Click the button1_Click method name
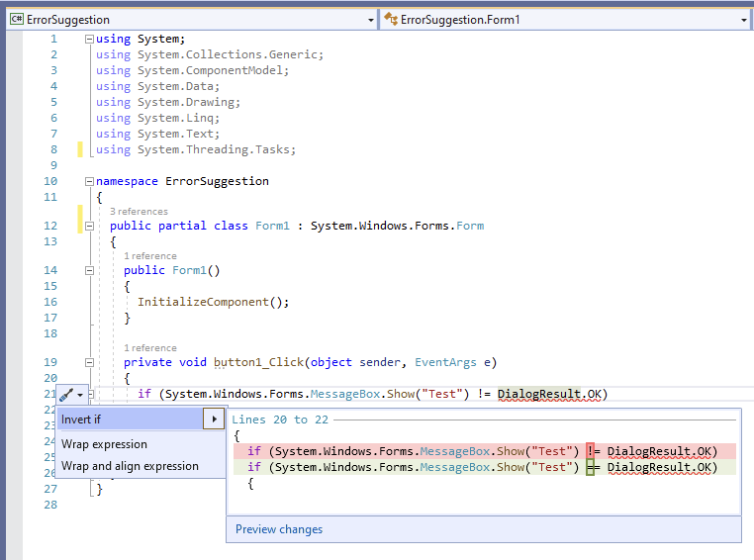 258,362
